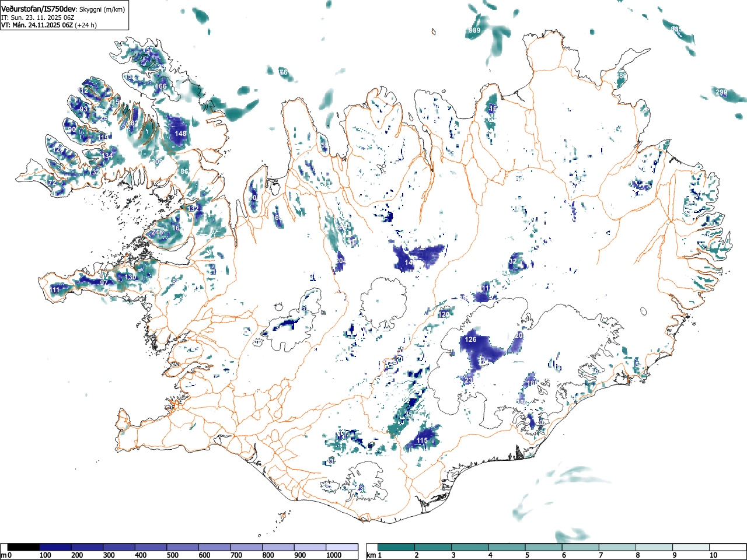
Task: Click the '134' value in the Westfjords
Action: (x=108, y=156)
